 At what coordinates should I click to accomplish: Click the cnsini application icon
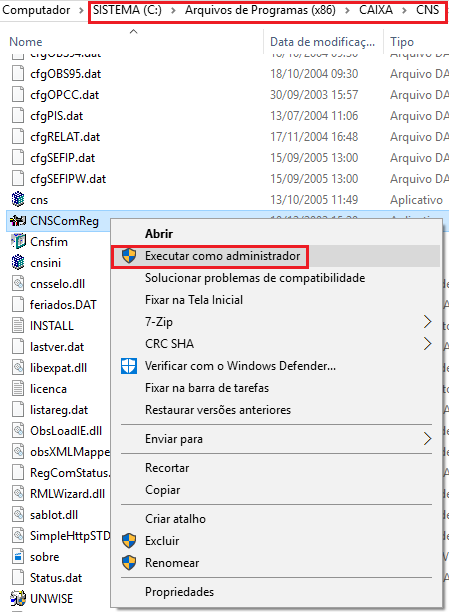[18, 263]
